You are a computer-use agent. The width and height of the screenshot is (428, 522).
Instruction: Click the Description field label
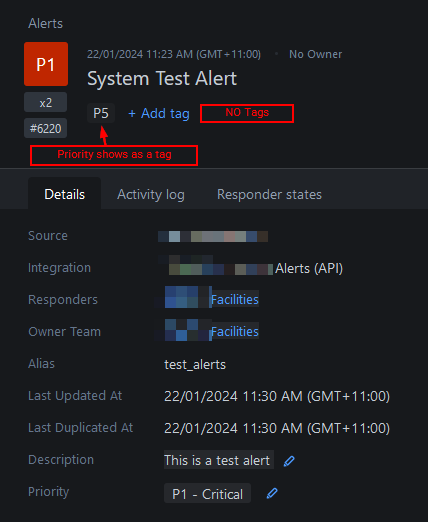coord(61,460)
